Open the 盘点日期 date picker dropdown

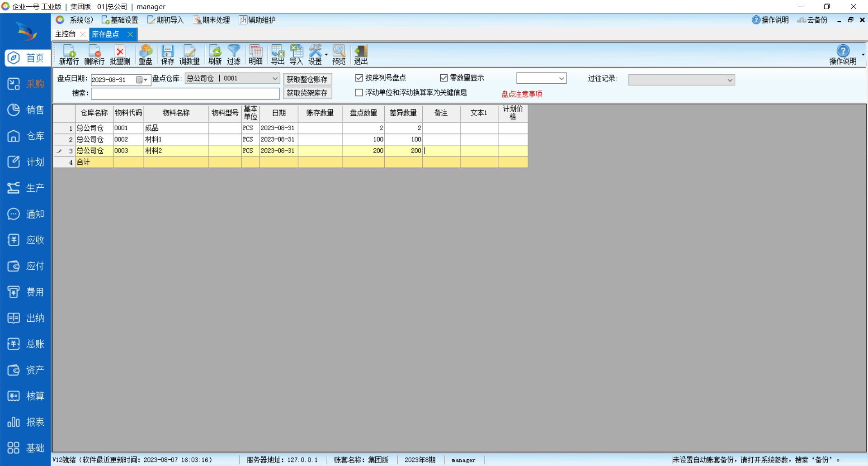(x=145, y=80)
